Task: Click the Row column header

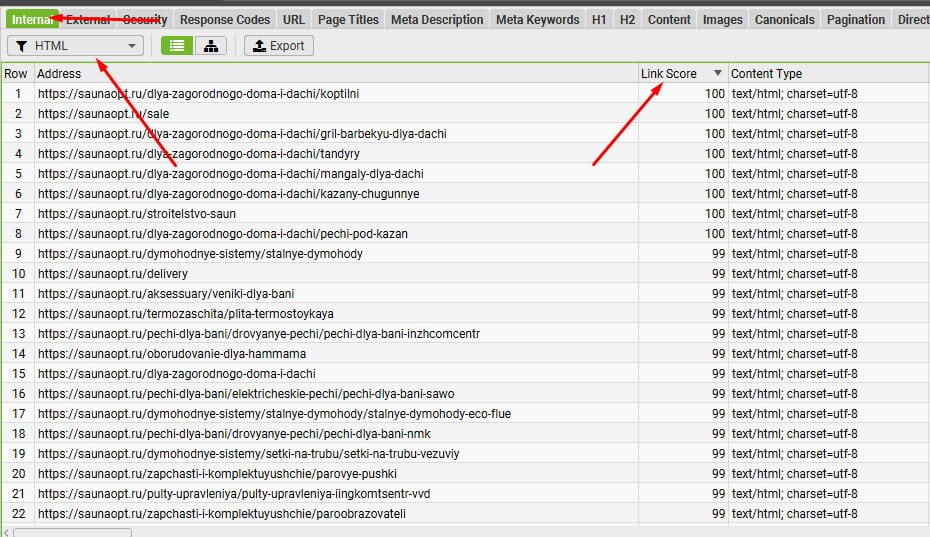Action: (17, 74)
